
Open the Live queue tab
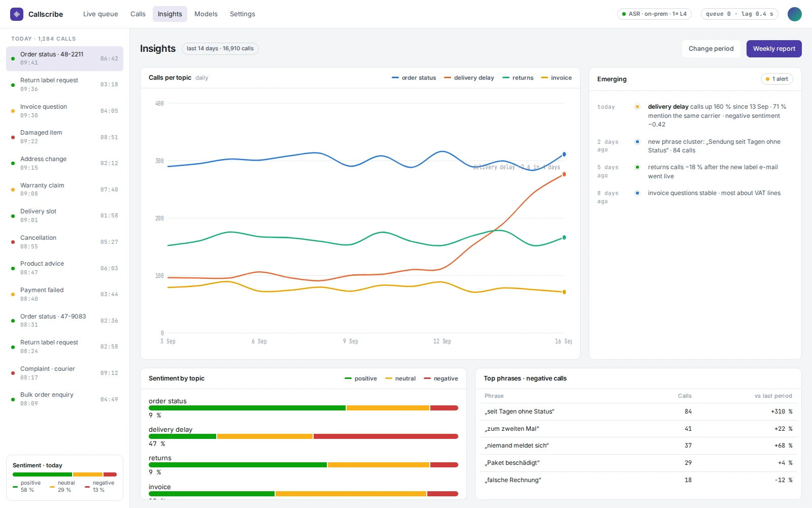click(100, 14)
